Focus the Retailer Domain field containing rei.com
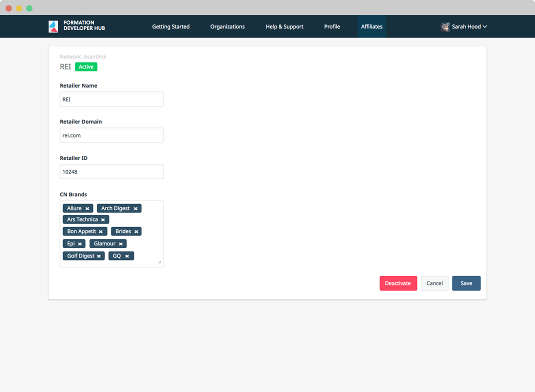Screen dimensions: 535x392 (x=111, y=135)
